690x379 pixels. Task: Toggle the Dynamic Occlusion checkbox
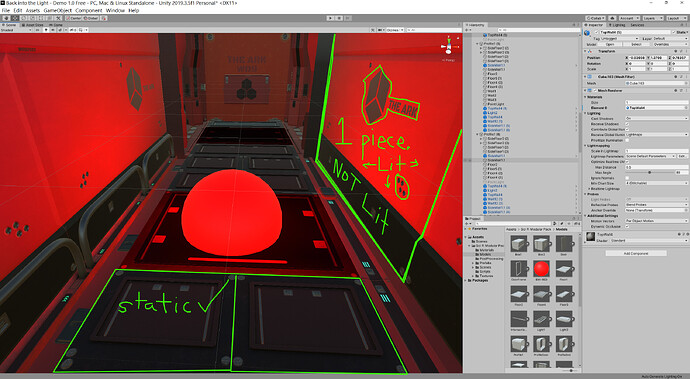[627, 226]
